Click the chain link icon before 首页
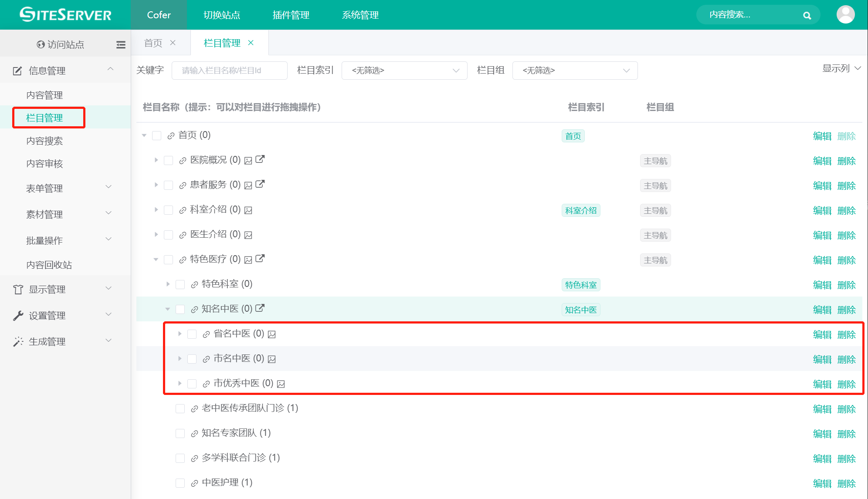The image size is (868, 499). (x=170, y=135)
